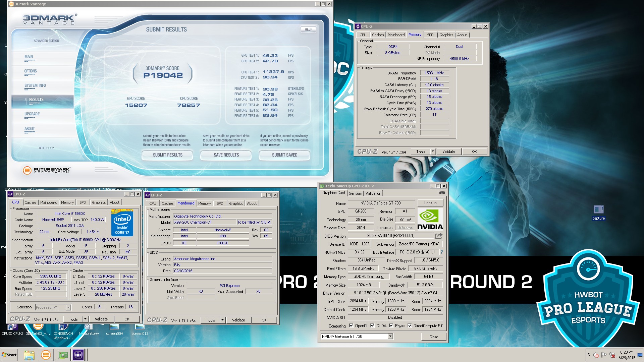The height and width of the screenshot is (362, 644).
Task: Click the 3DMark Vantage title bar icon
Action: pyautogui.click(x=11, y=4)
